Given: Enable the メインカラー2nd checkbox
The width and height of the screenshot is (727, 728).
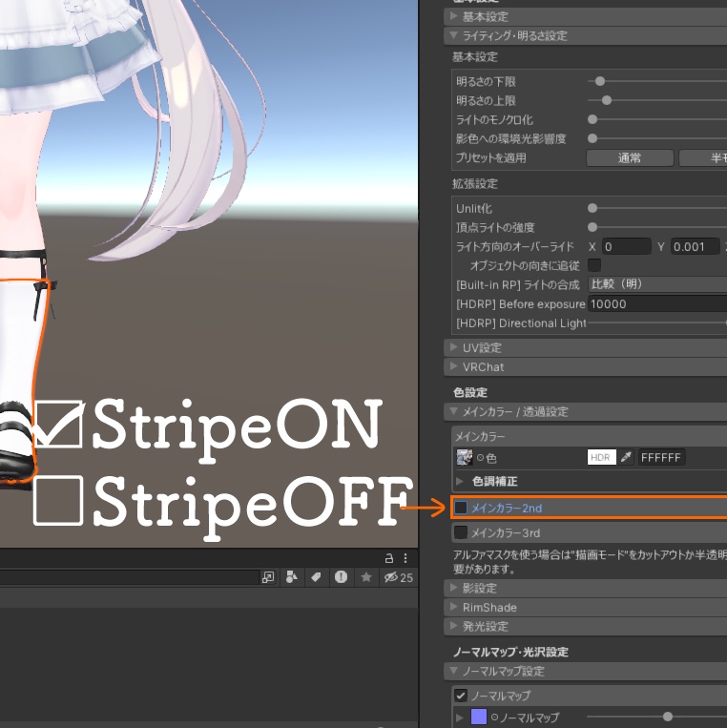Looking at the screenshot, I should (461, 508).
